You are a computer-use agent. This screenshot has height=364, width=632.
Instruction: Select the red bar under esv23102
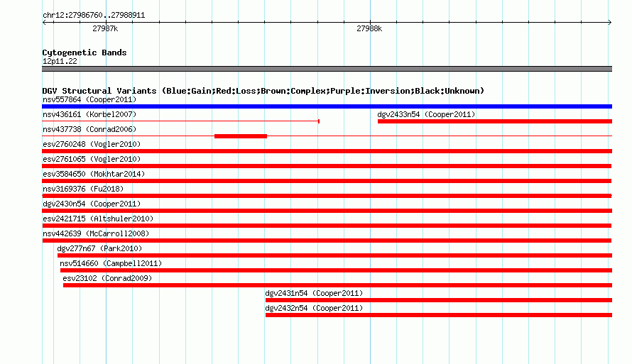coord(337,285)
